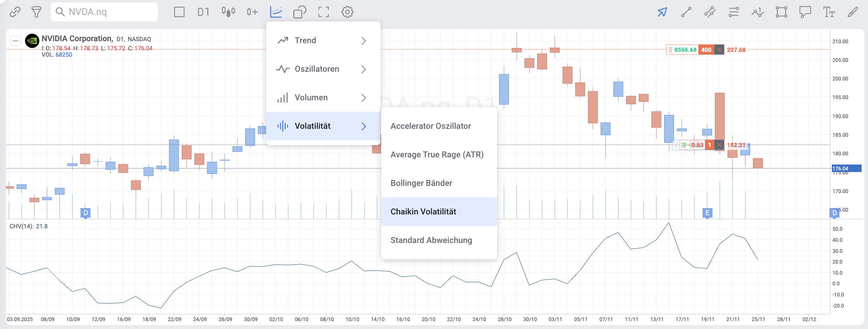Click the Volatilität waveform icon
Viewport: 868px width, 329px height.
coord(282,126)
